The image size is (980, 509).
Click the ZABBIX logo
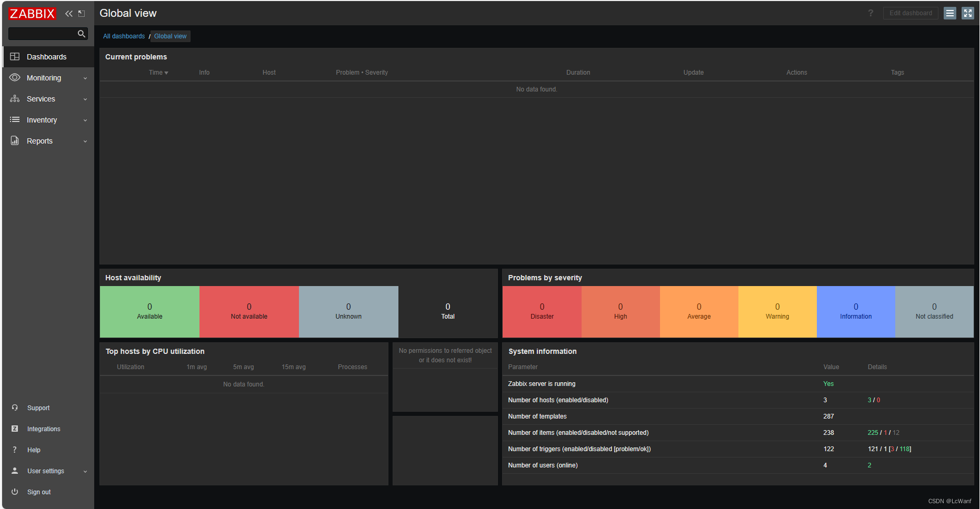click(x=32, y=14)
